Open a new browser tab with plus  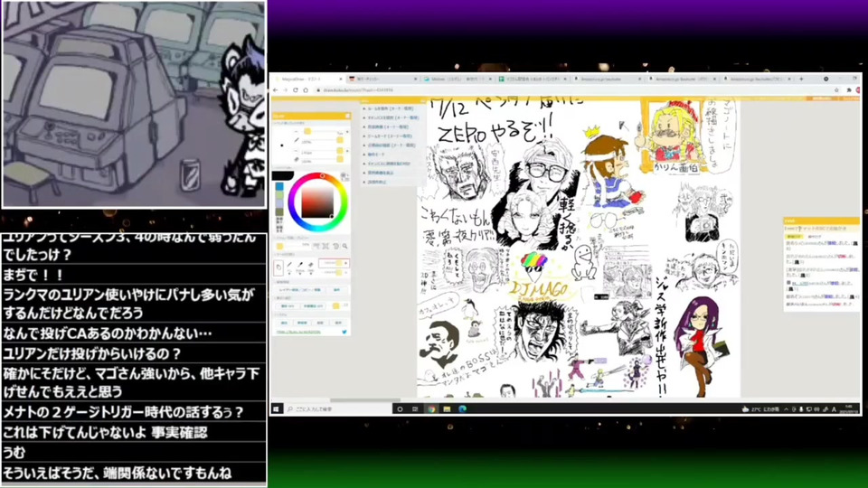(801, 80)
